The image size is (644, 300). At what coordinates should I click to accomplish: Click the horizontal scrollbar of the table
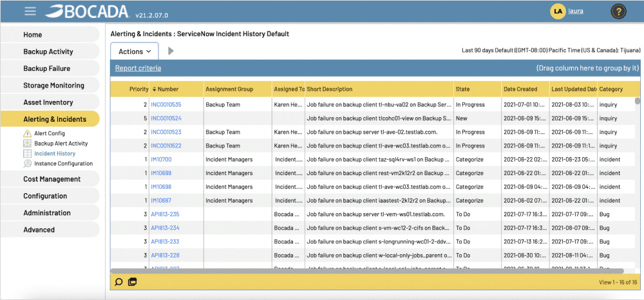coord(367,271)
